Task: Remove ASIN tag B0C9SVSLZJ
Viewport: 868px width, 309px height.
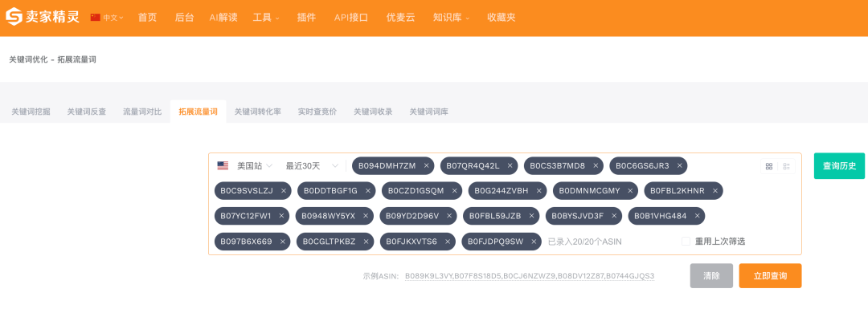Action: [284, 191]
